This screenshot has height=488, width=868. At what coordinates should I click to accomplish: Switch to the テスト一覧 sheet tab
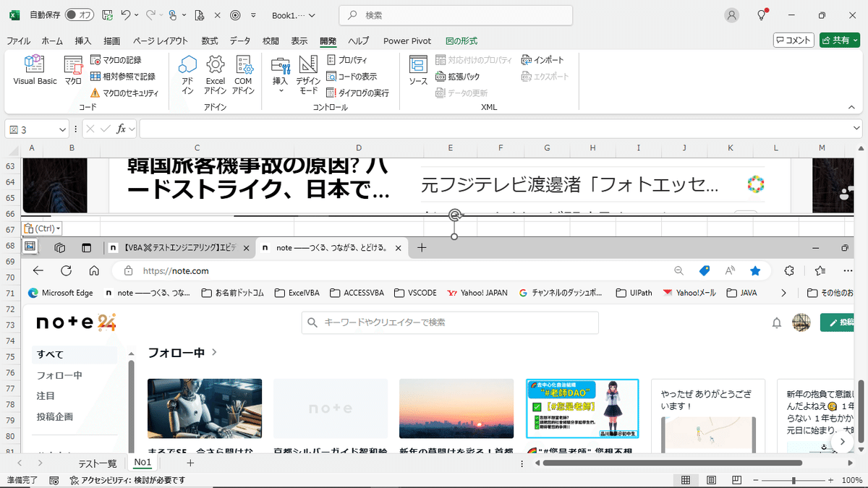(98, 463)
